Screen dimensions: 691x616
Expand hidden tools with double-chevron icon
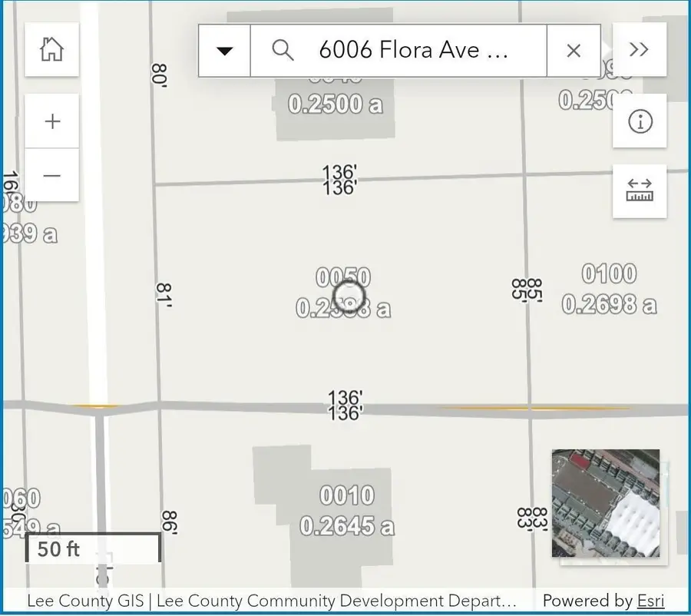point(639,48)
